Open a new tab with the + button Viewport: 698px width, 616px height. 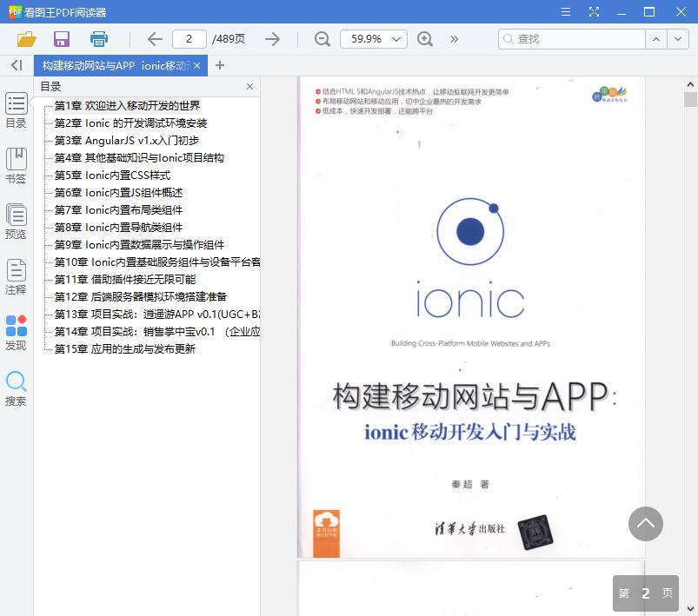[x=218, y=65]
